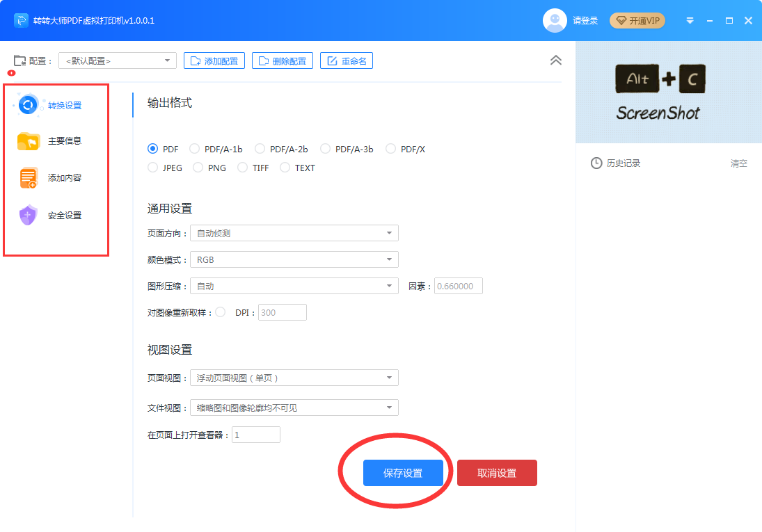This screenshot has height=532, width=762.
Task: Click 请登录 to sign in
Action: (585, 21)
